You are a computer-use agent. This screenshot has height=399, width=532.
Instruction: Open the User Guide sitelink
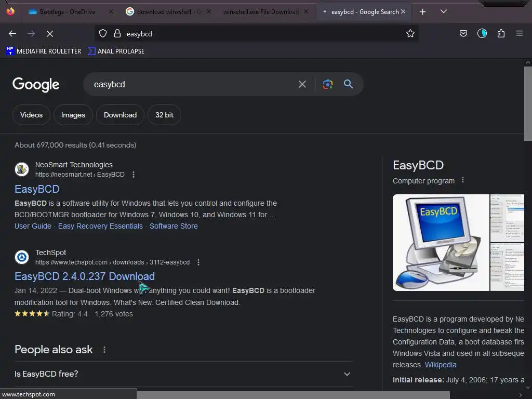click(33, 226)
